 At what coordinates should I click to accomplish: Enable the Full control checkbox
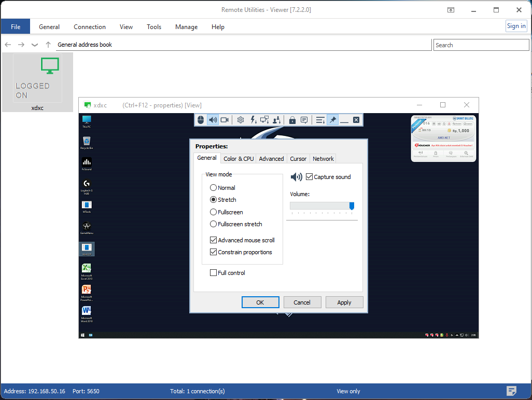(213, 273)
